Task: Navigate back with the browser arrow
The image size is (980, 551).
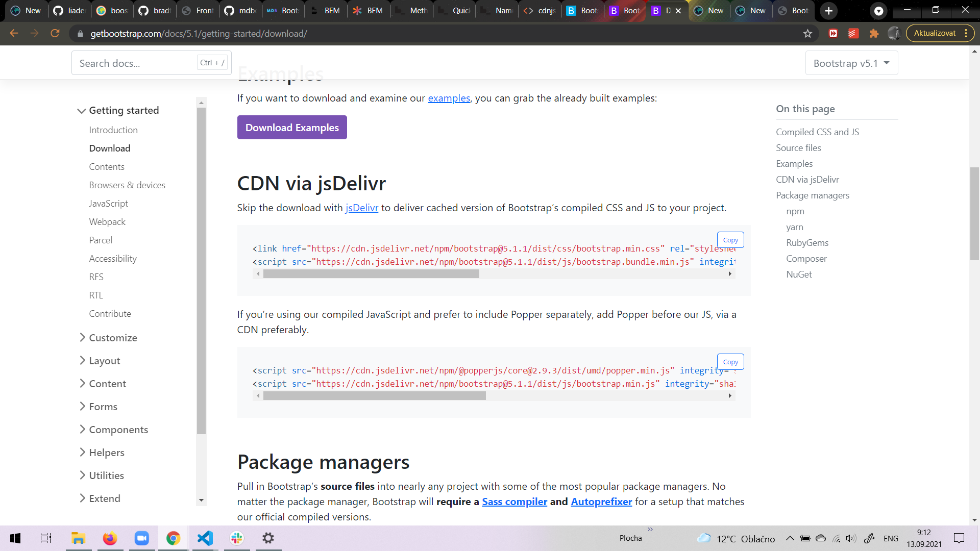Action: (14, 33)
